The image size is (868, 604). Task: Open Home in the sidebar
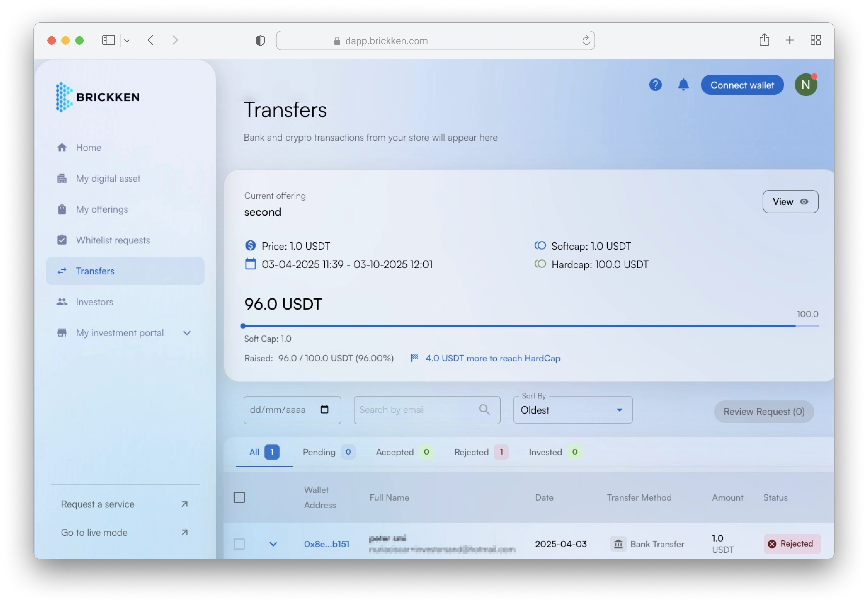(x=125, y=148)
